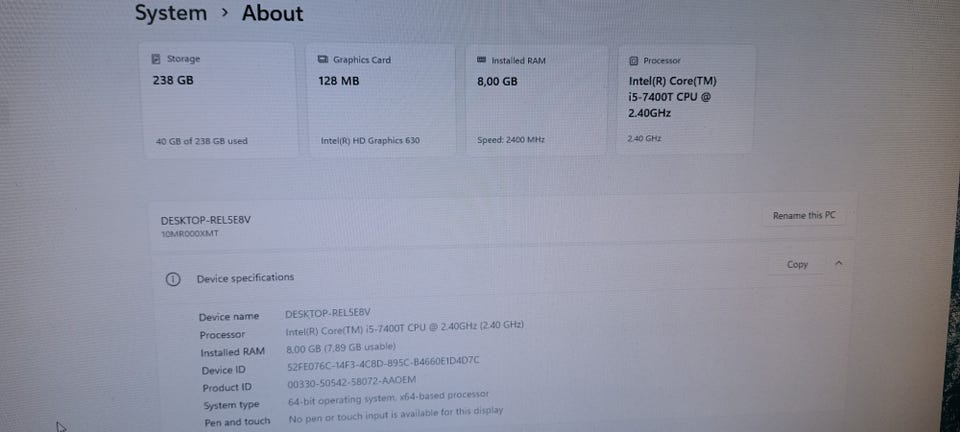Copy the device specifications
The width and height of the screenshot is (960, 432).
click(x=797, y=265)
